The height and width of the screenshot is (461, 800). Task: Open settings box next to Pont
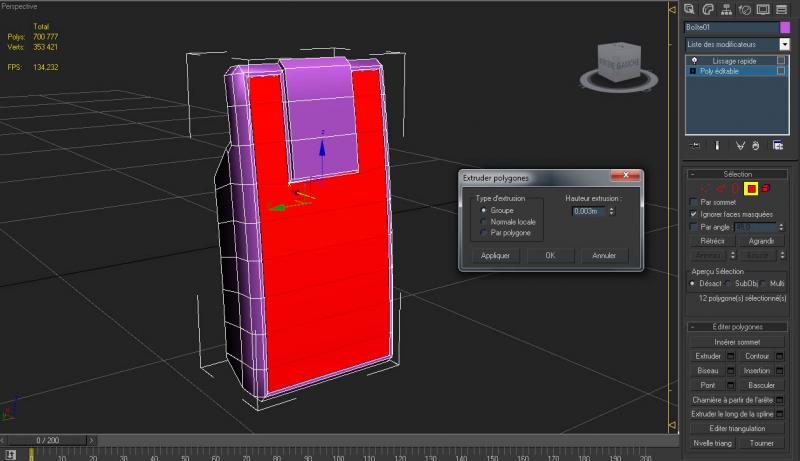pos(731,385)
